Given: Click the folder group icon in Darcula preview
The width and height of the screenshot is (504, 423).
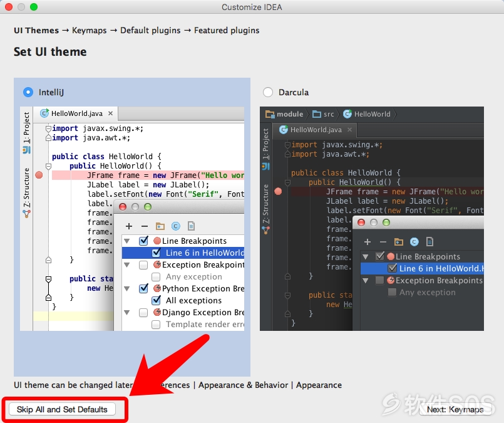Looking at the screenshot, I should tap(399, 242).
